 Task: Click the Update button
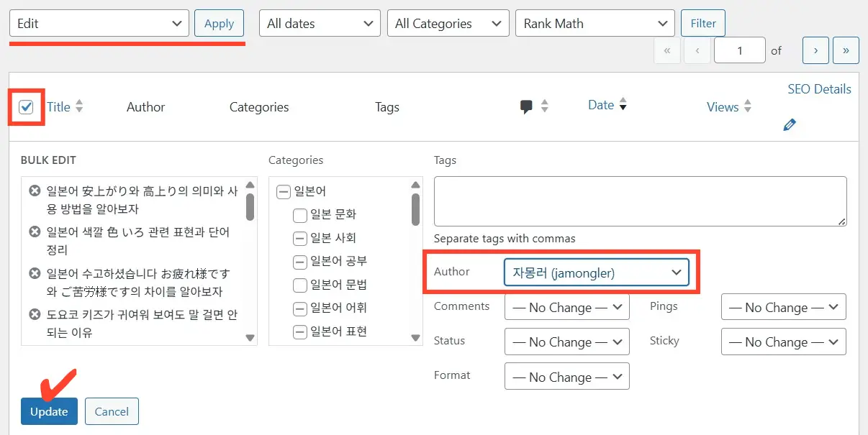pos(49,411)
